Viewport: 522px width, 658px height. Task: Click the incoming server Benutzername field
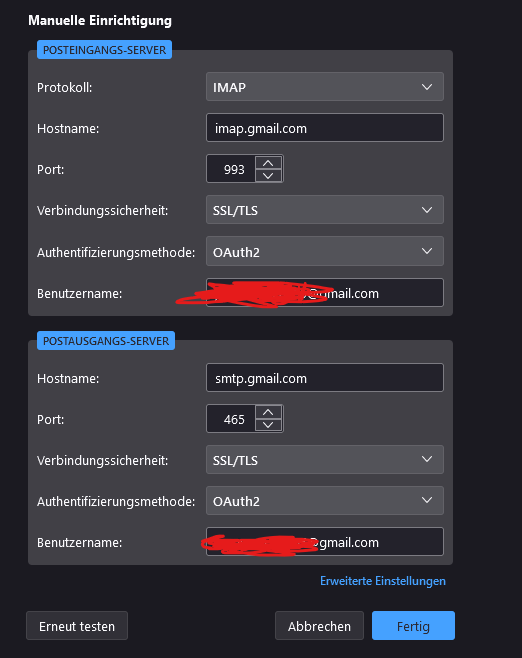[325, 292]
